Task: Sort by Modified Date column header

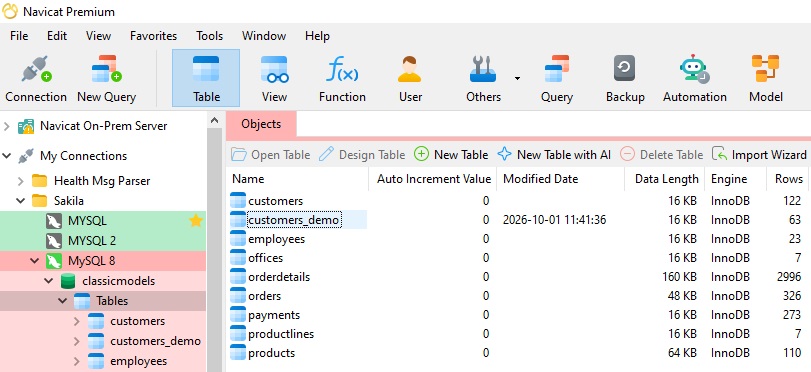Action: tap(561, 179)
